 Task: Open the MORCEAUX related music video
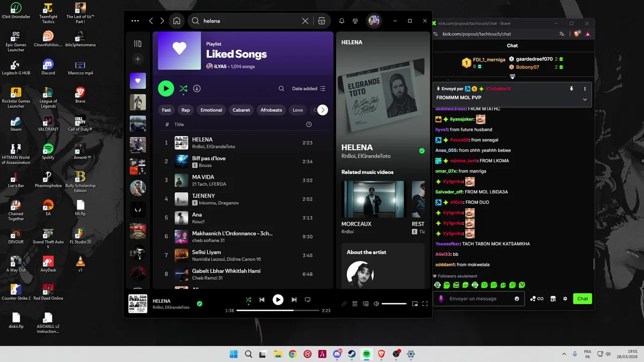click(x=373, y=199)
